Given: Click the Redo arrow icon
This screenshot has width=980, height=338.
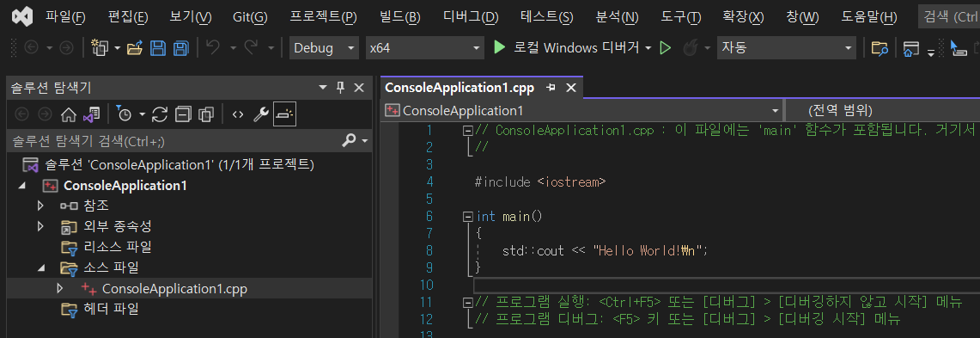Looking at the screenshot, I should click(x=252, y=47).
